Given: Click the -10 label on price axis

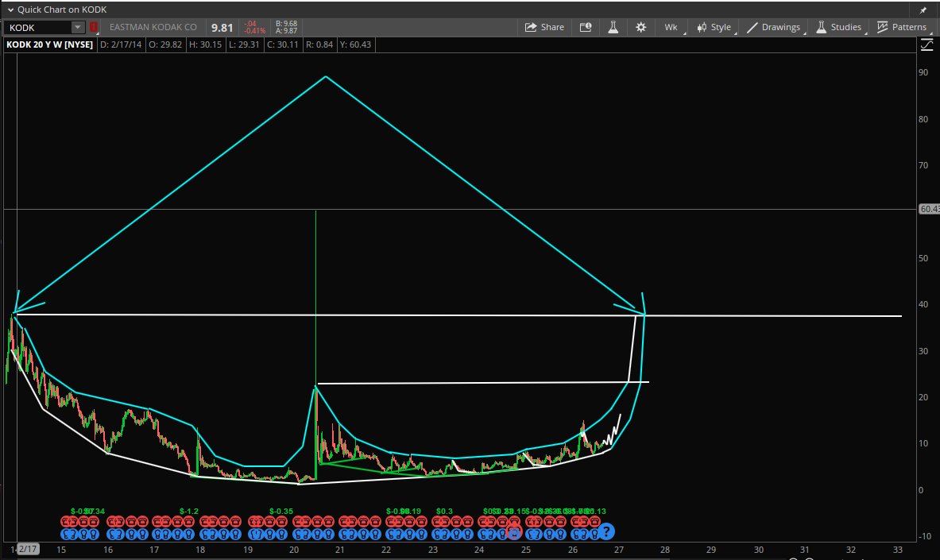Looking at the screenshot, I should coord(925,536).
